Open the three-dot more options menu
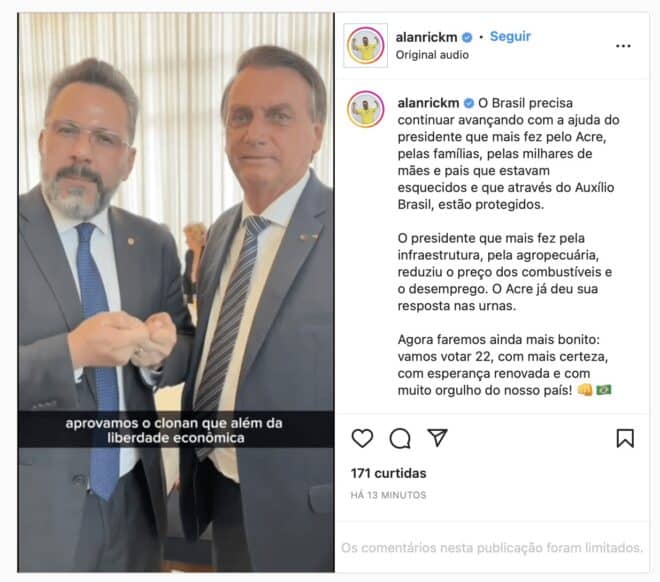 pos(623,45)
